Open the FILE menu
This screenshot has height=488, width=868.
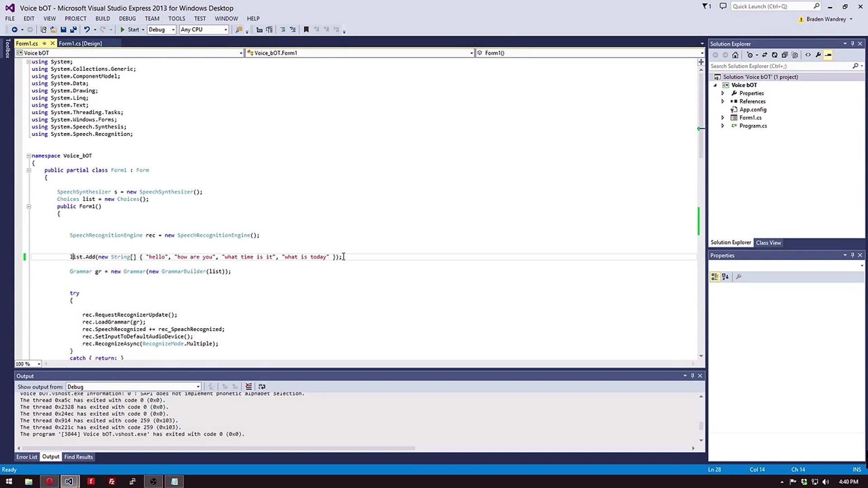pos(10,19)
